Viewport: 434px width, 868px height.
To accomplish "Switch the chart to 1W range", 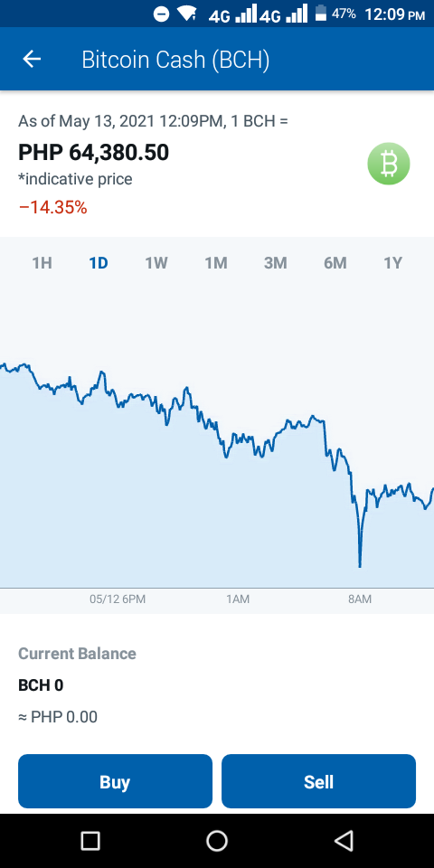I will click(x=156, y=263).
